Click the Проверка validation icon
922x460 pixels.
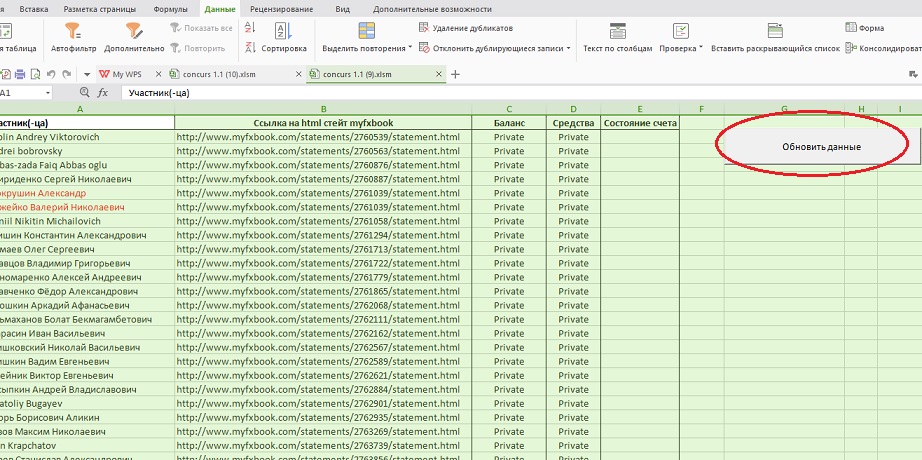coord(681,31)
